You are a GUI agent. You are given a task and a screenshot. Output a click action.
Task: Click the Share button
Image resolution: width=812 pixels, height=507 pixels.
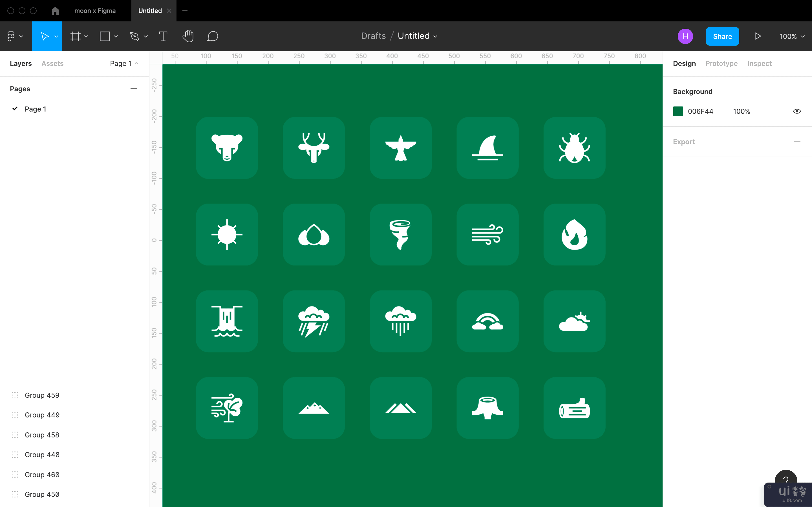(722, 36)
